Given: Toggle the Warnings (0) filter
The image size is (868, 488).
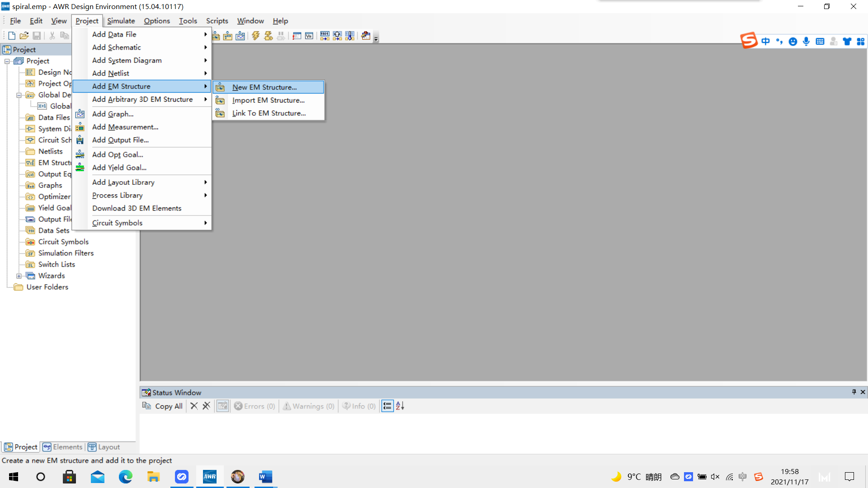Looking at the screenshot, I should [309, 406].
